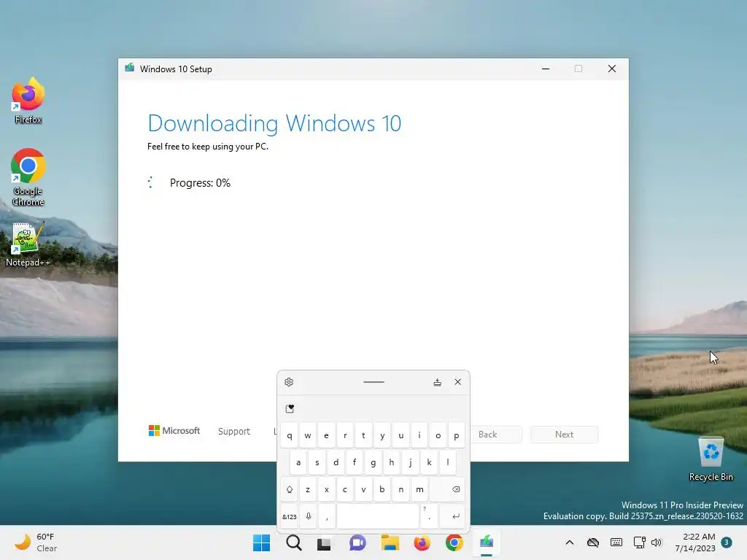Viewport: 747px width, 560px height.
Task: Tap the l key on touch keyboard
Action: click(x=447, y=462)
